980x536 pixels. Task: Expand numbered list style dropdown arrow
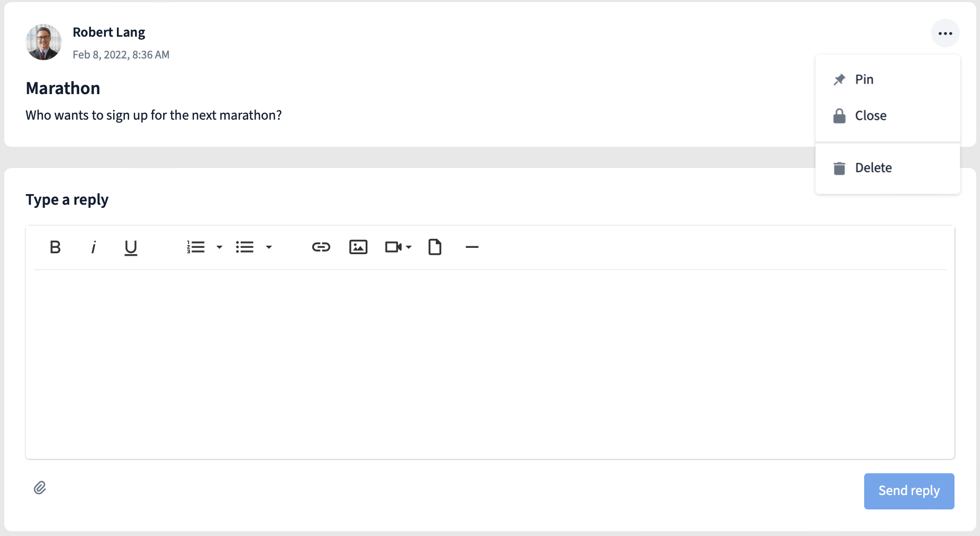click(219, 247)
